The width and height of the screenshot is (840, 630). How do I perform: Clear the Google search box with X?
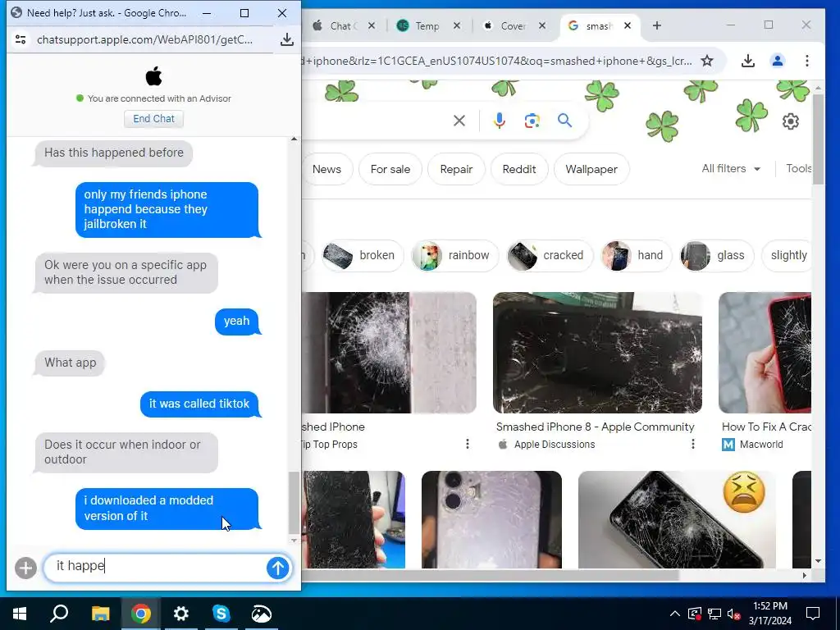[459, 121]
